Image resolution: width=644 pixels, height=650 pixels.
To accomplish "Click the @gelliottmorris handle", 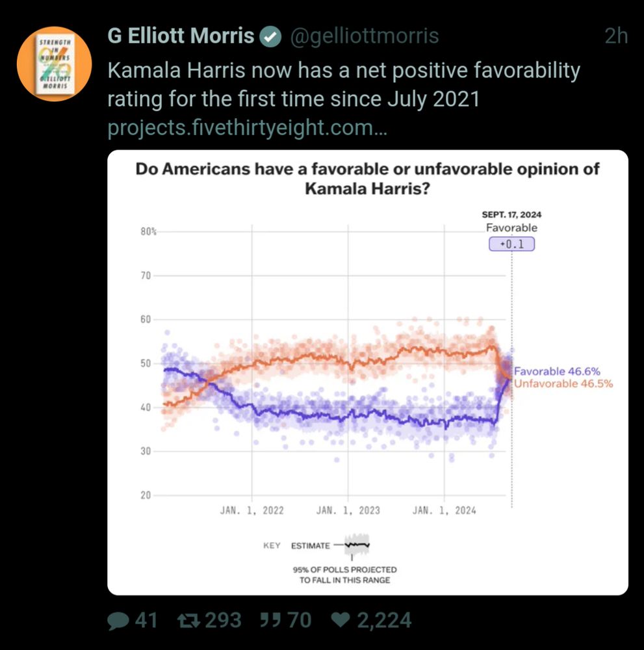I will (x=363, y=36).
